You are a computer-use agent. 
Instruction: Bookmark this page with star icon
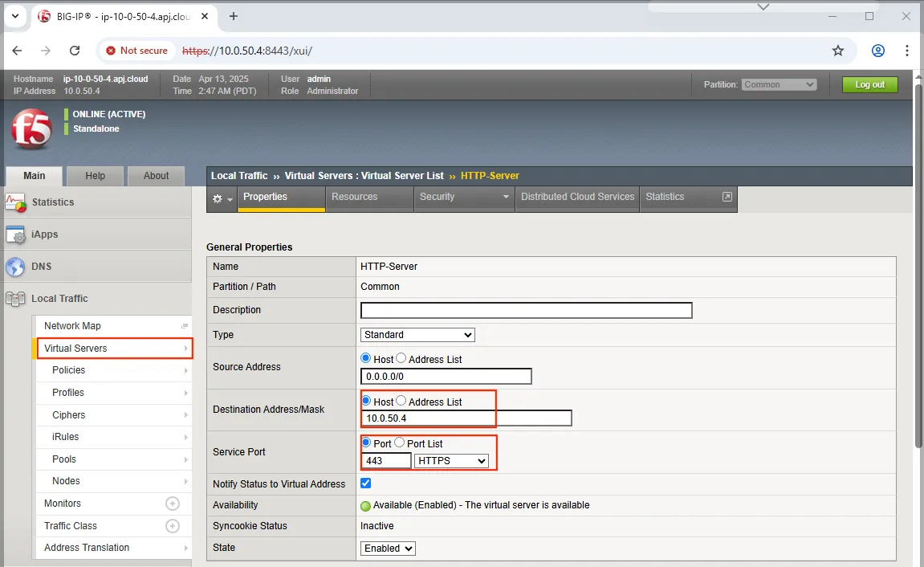(838, 51)
